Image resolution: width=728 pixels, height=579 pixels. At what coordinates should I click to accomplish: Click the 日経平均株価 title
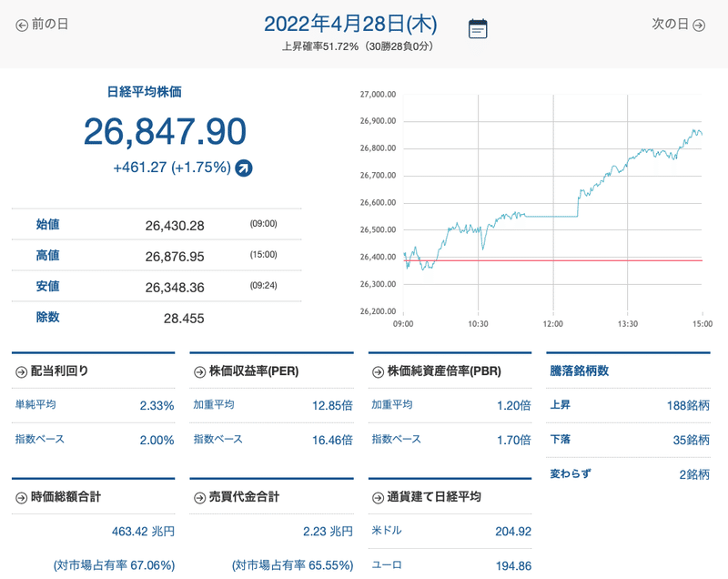click(x=145, y=92)
